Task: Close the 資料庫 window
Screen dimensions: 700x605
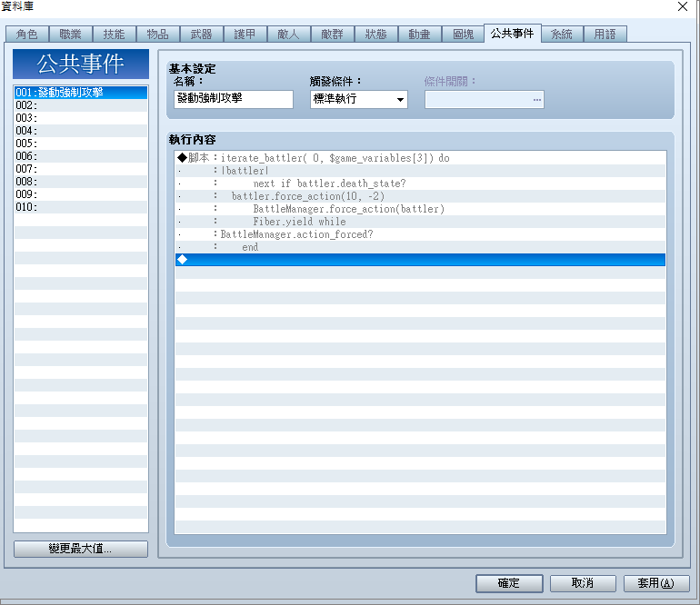Action: tap(683, 6)
